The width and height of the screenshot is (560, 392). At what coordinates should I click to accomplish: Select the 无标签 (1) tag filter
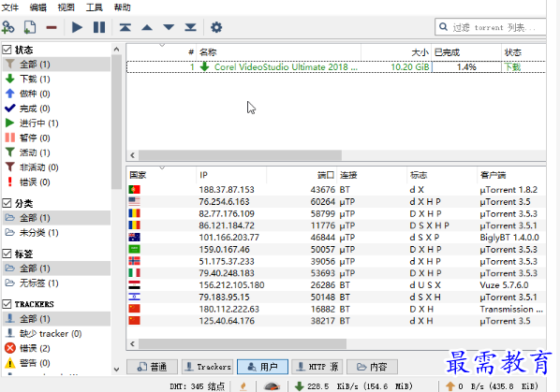pos(56,283)
